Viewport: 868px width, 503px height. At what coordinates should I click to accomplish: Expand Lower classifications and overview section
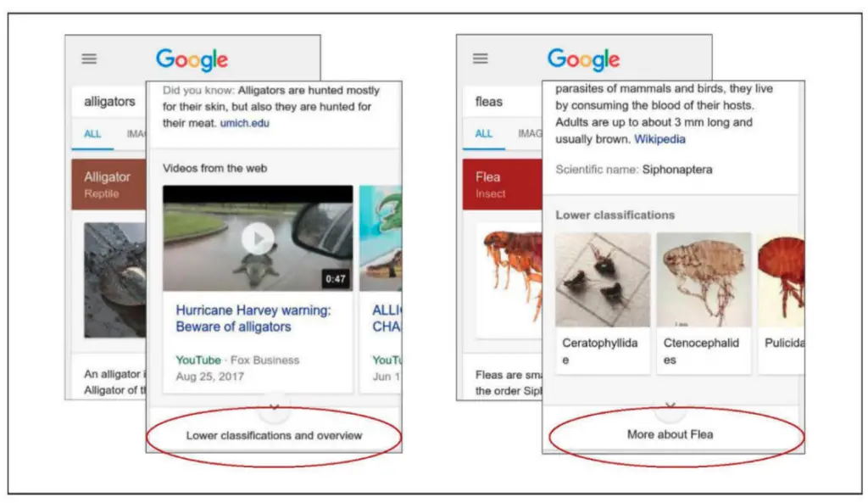(274, 435)
